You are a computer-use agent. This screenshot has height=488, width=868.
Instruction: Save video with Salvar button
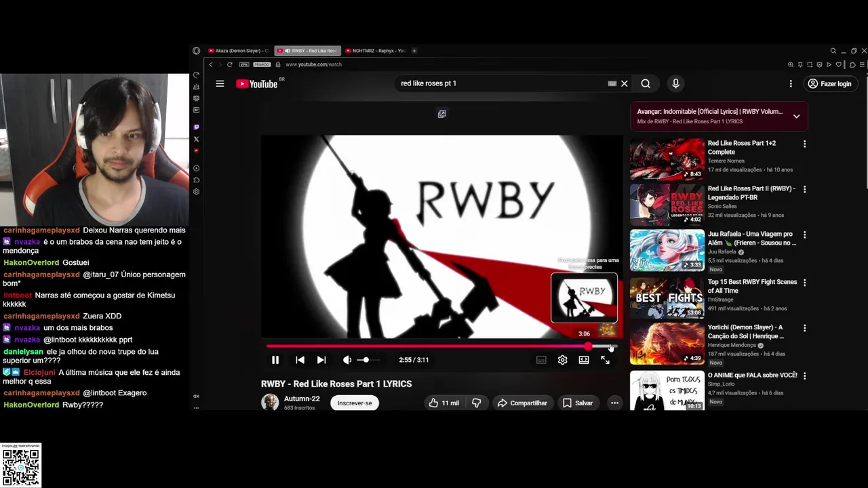coord(578,403)
